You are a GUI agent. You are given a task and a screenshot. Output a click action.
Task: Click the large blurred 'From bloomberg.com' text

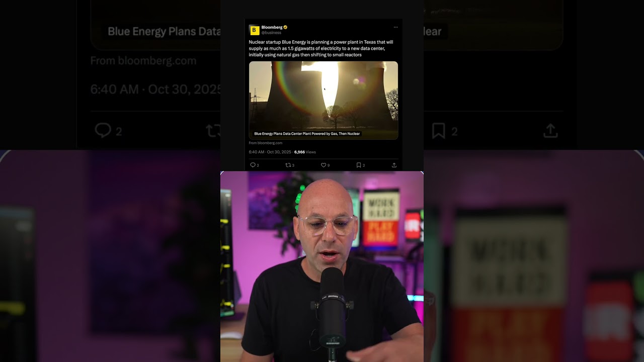pos(143,61)
